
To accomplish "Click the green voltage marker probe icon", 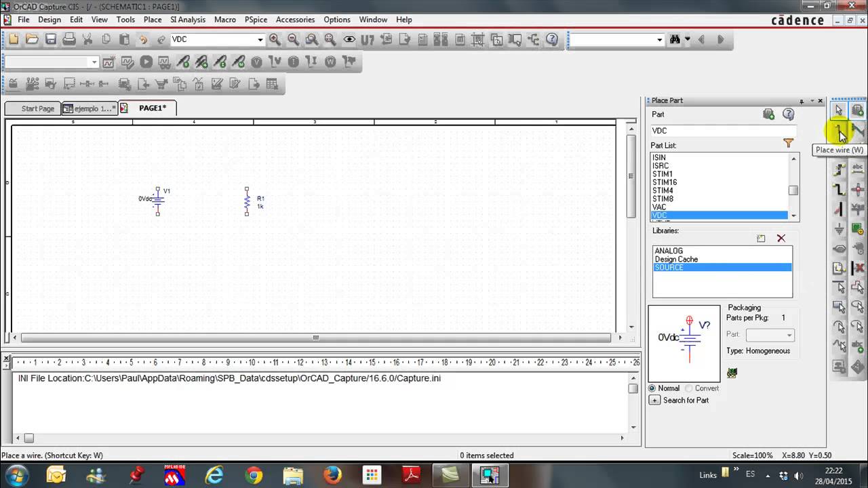I will coord(183,62).
